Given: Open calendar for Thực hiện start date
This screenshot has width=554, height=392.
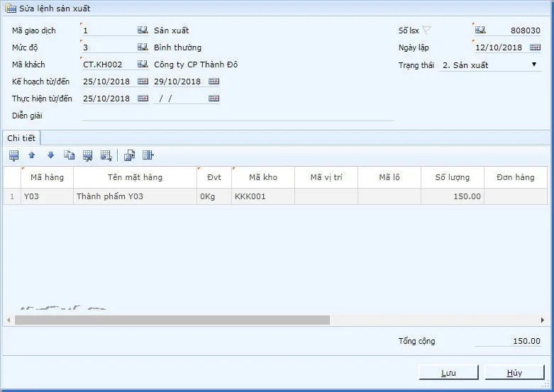Looking at the screenshot, I should (x=143, y=98).
